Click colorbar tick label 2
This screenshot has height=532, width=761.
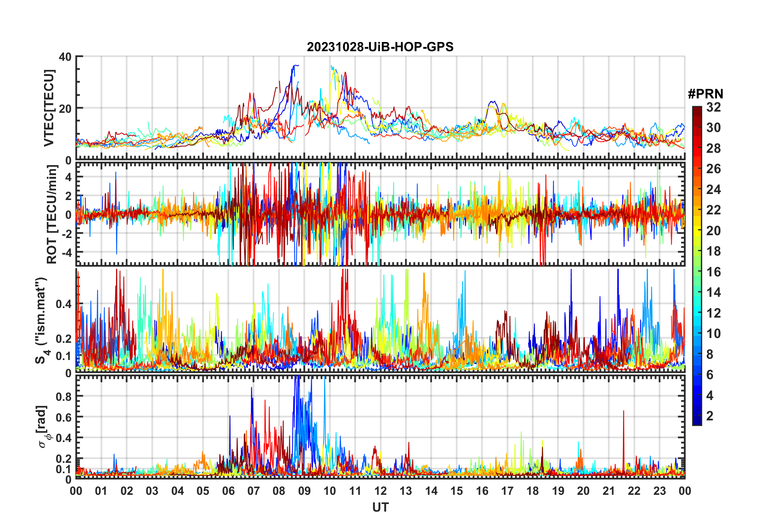tap(710, 416)
